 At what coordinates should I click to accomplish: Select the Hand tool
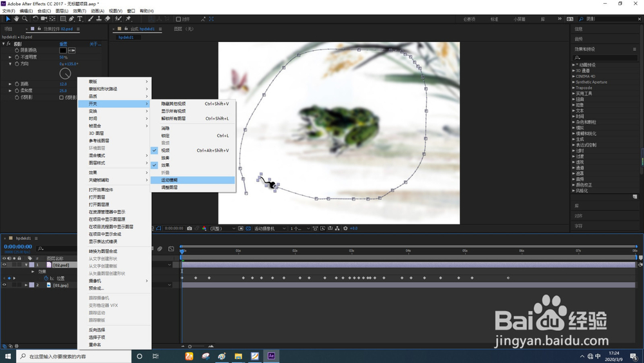[x=16, y=19]
